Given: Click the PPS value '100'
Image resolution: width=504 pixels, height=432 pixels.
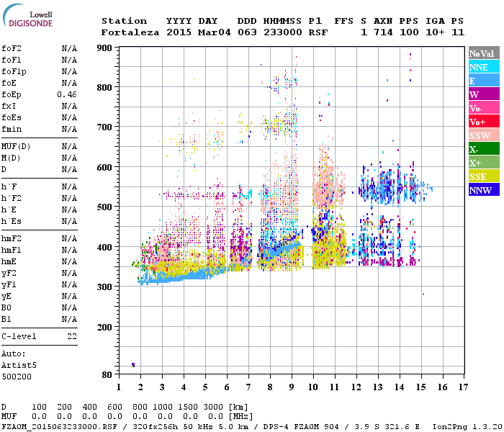Looking at the screenshot, I should [409, 32].
